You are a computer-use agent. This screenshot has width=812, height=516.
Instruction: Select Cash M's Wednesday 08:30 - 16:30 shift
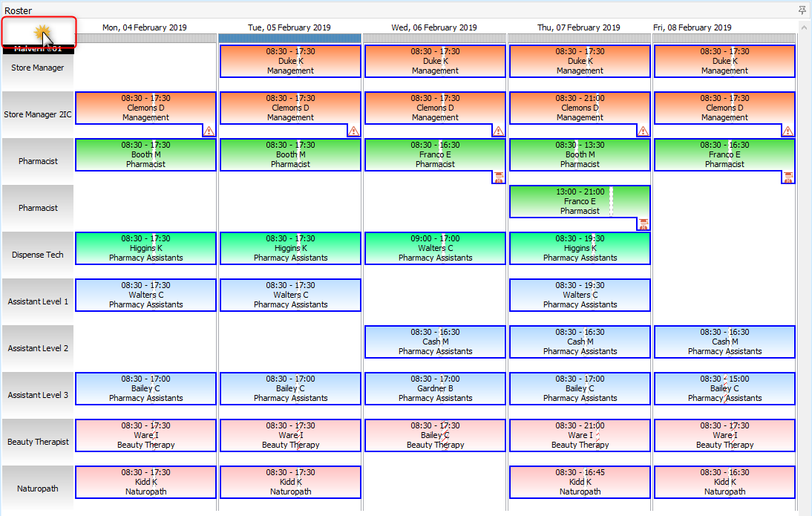tap(435, 342)
